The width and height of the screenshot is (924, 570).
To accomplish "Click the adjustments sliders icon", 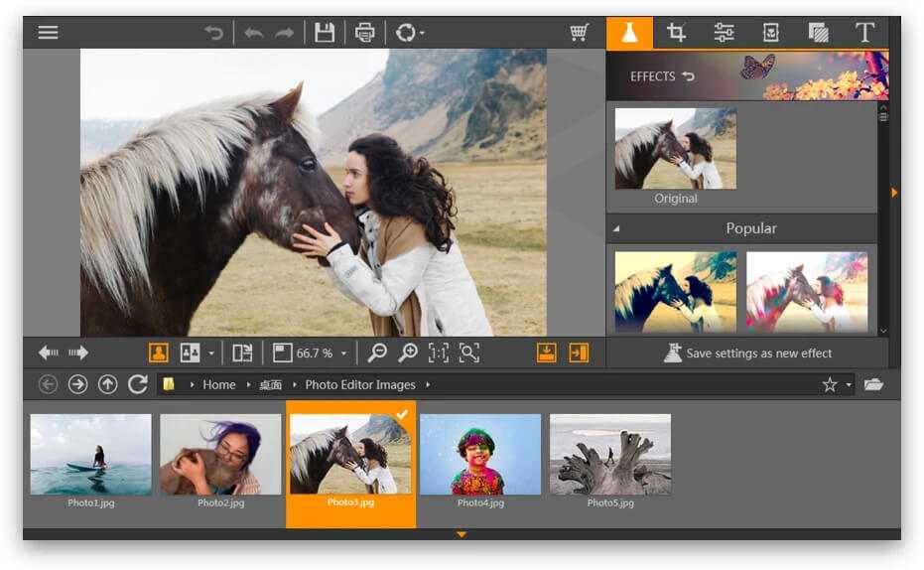I will [724, 33].
